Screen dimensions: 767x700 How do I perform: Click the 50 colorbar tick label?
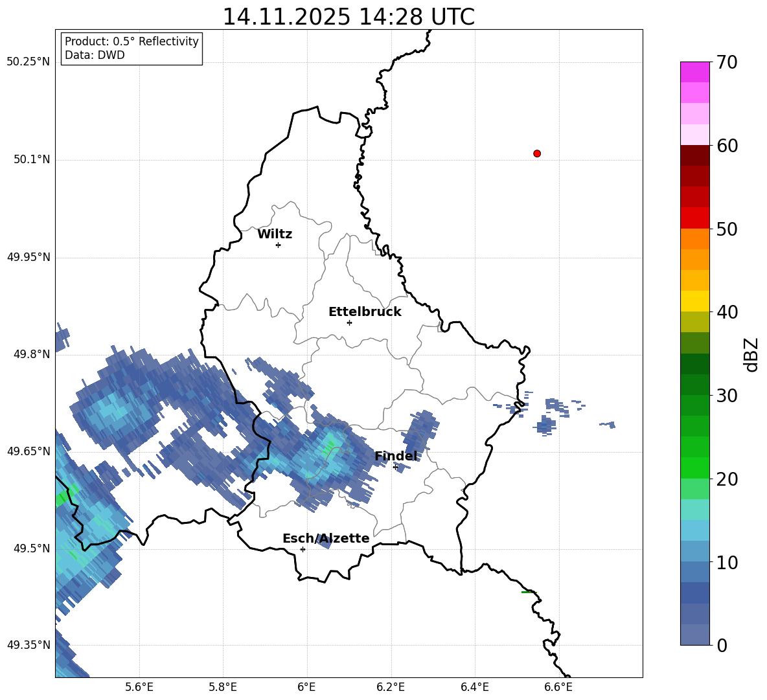[x=727, y=229]
